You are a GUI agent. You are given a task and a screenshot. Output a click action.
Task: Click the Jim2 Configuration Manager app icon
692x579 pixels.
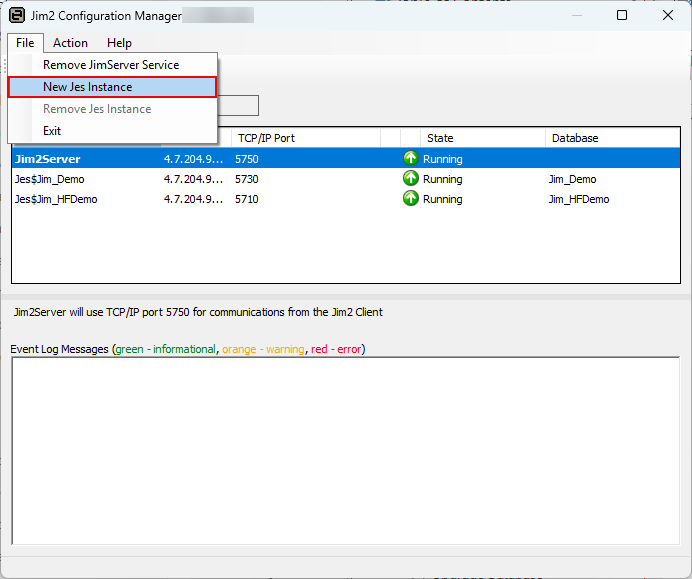[x=17, y=15]
